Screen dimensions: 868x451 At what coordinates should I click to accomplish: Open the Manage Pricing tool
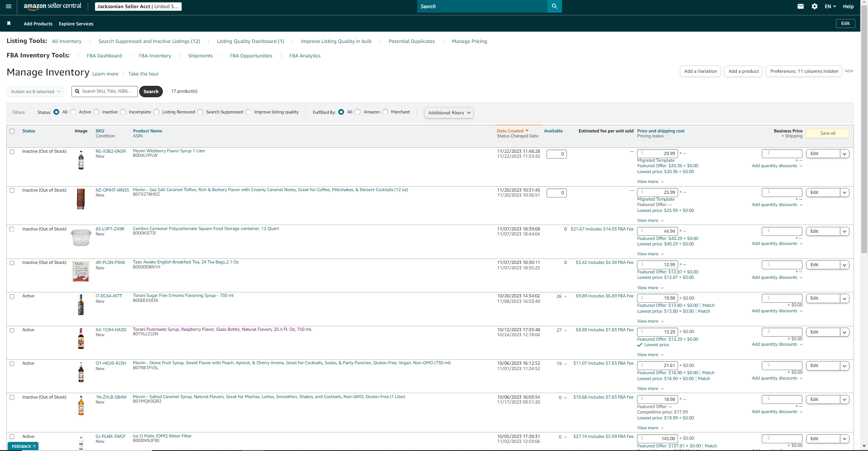[x=469, y=41]
